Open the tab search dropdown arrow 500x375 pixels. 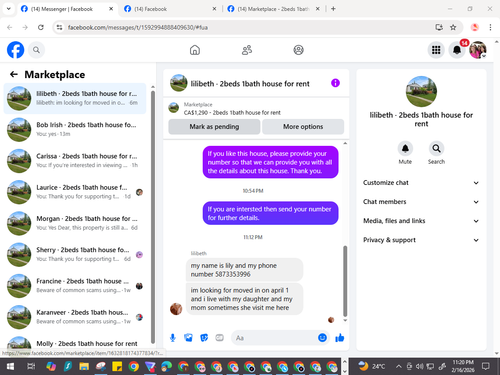[9, 9]
